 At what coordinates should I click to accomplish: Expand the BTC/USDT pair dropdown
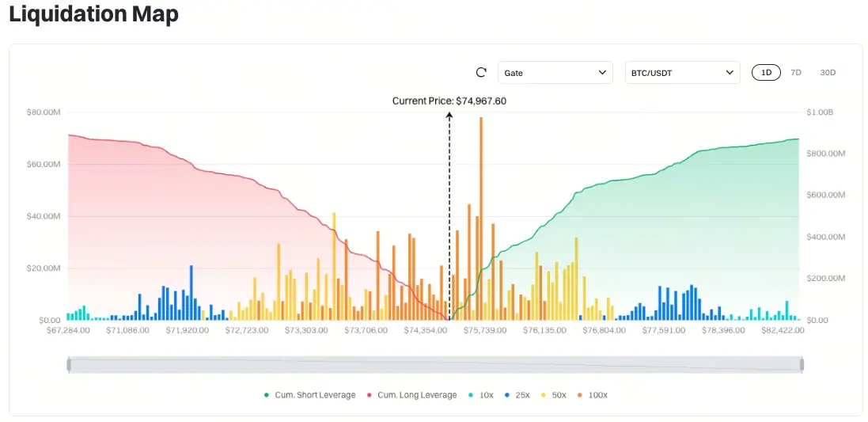coord(682,73)
